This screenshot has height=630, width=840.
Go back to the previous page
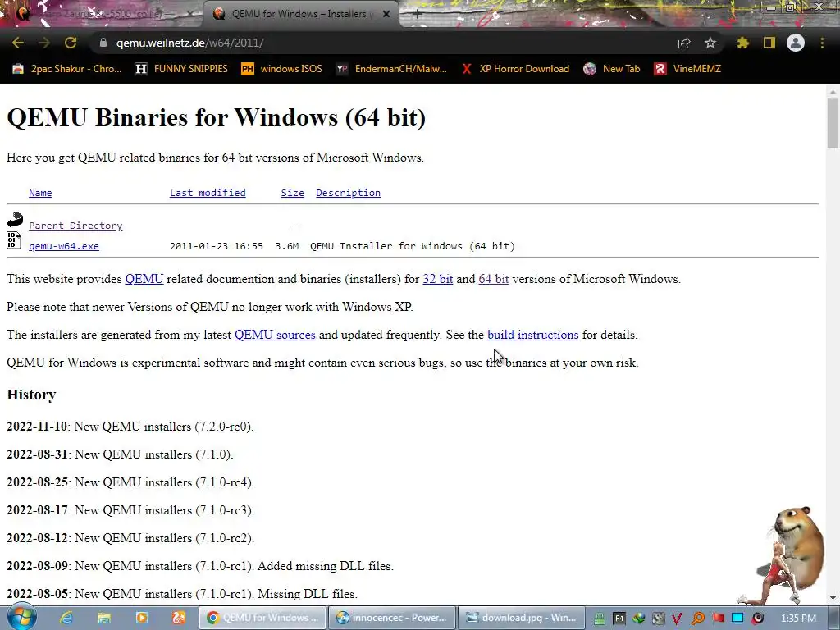pos(18,43)
